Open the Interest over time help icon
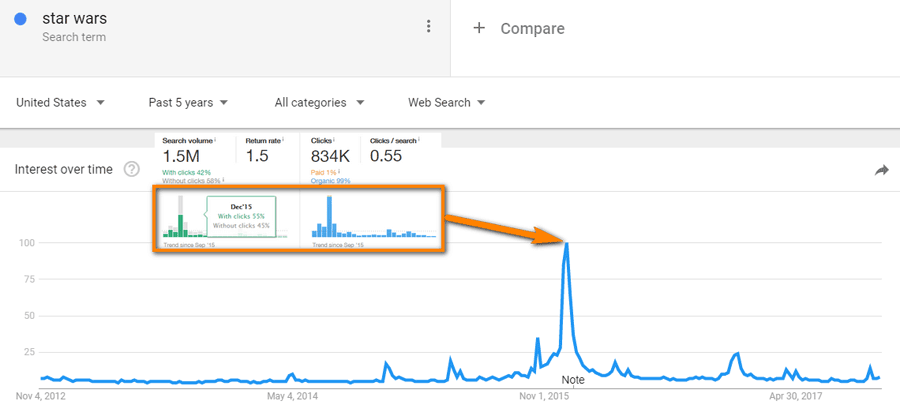This screenshot has width=900, height=416. (x=131, y=170)
